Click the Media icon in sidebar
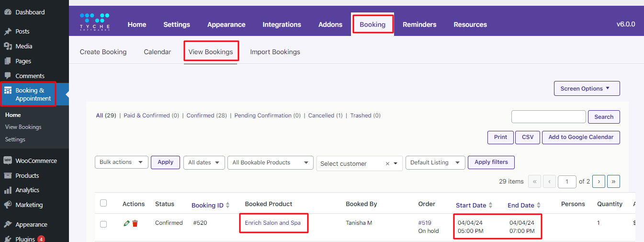This screenshot has width=644, height=242. [x=8, y=46]
